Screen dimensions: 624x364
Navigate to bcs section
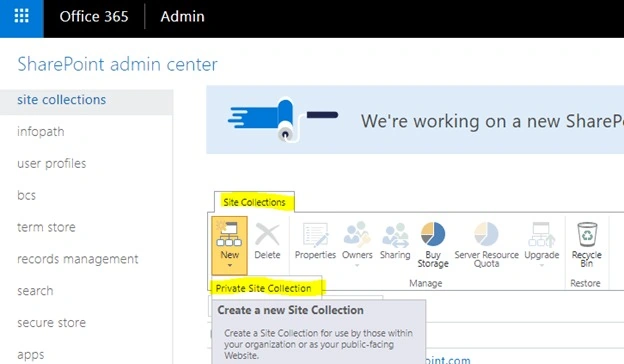pyautogui.click(x=27, y=195)
